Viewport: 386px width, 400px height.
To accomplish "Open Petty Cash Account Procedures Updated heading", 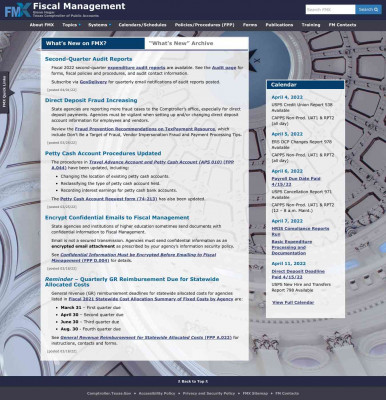I will coord(103,153).
